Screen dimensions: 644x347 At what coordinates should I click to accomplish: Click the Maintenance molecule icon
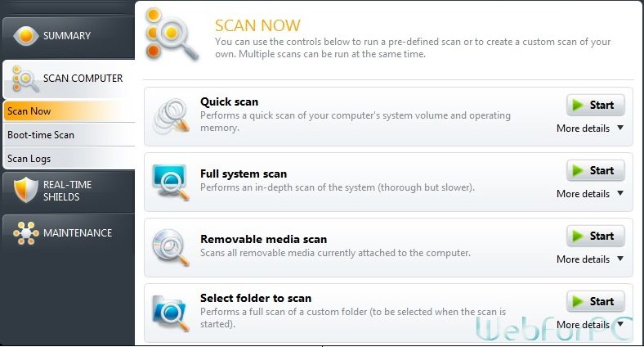click(x=25, y=233)
